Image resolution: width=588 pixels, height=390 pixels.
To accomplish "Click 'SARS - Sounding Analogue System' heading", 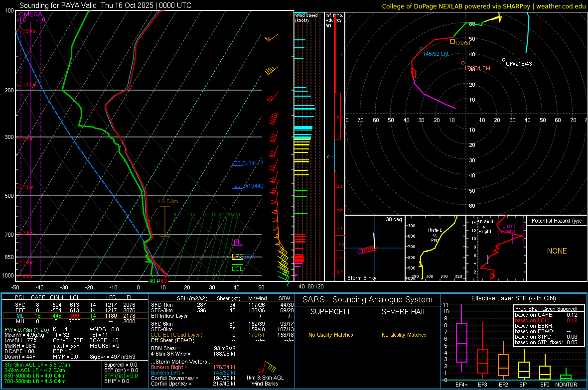I will click(x=368, y=300).
